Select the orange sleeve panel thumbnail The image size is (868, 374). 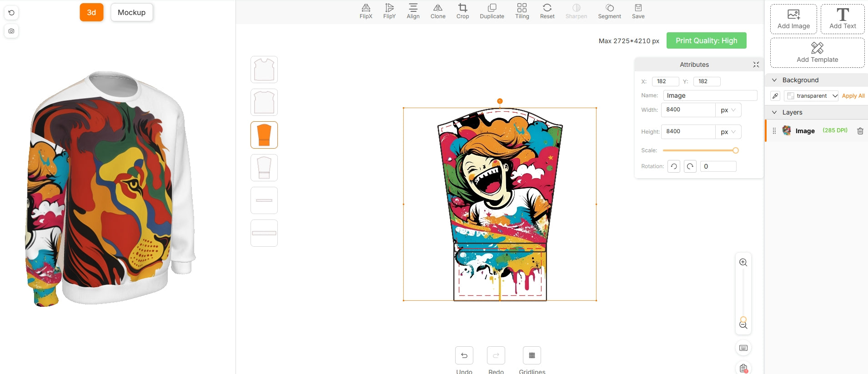click(264, 135)
